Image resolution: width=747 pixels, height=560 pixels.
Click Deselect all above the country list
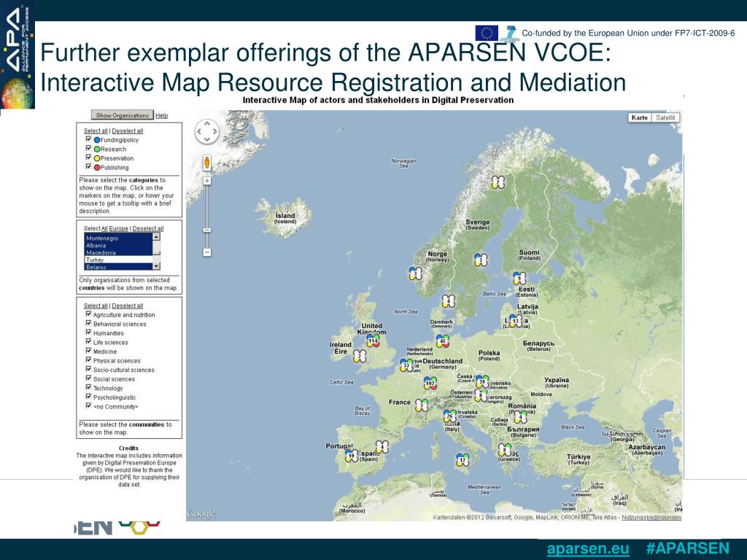coord(147,228)
